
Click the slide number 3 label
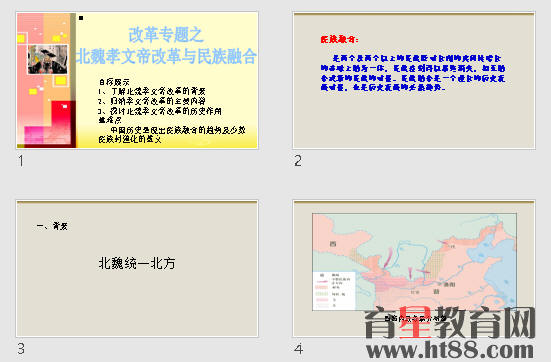(21, 349)
